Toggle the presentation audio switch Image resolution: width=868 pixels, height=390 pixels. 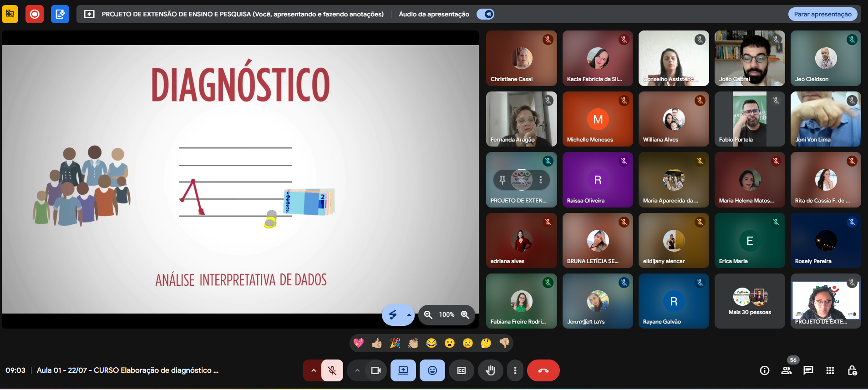[486, 14]
